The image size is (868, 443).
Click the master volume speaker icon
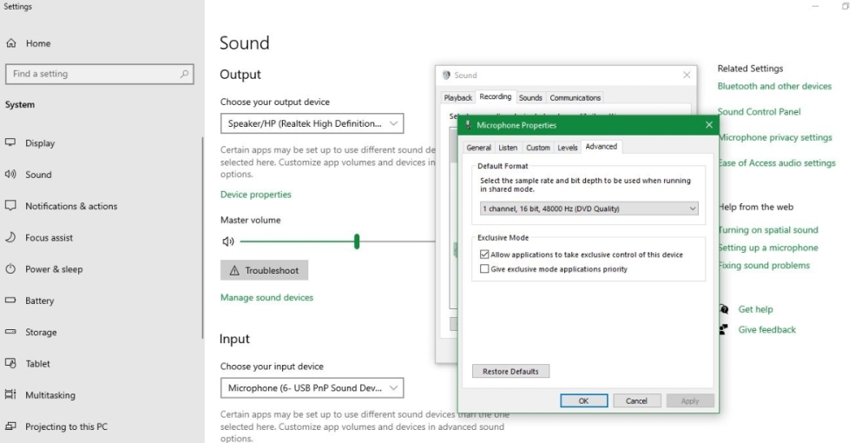[227, 241]
